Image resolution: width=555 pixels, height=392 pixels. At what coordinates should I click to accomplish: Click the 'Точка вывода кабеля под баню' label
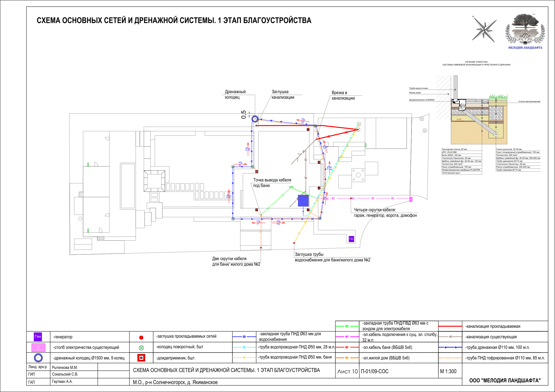click(272, 183)
